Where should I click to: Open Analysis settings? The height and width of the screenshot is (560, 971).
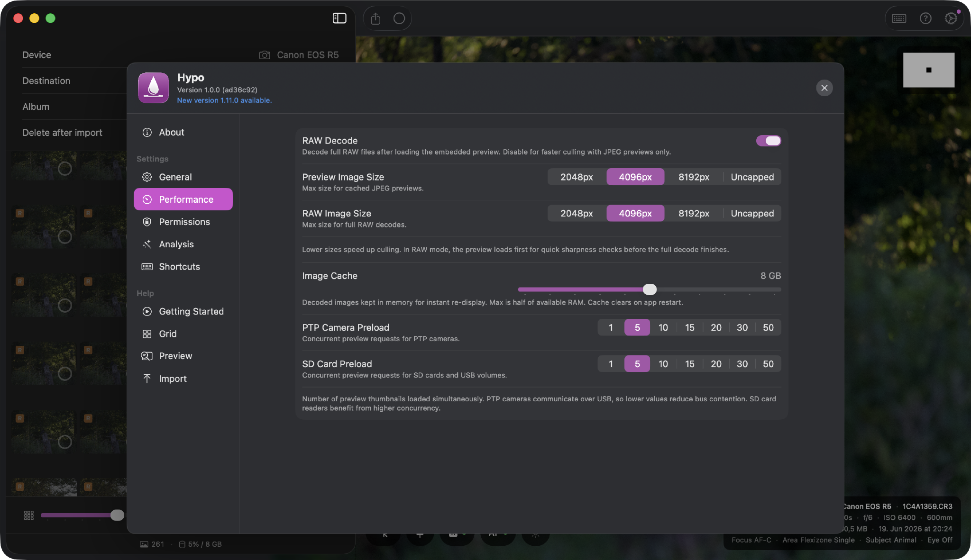[x=183, y=244]
